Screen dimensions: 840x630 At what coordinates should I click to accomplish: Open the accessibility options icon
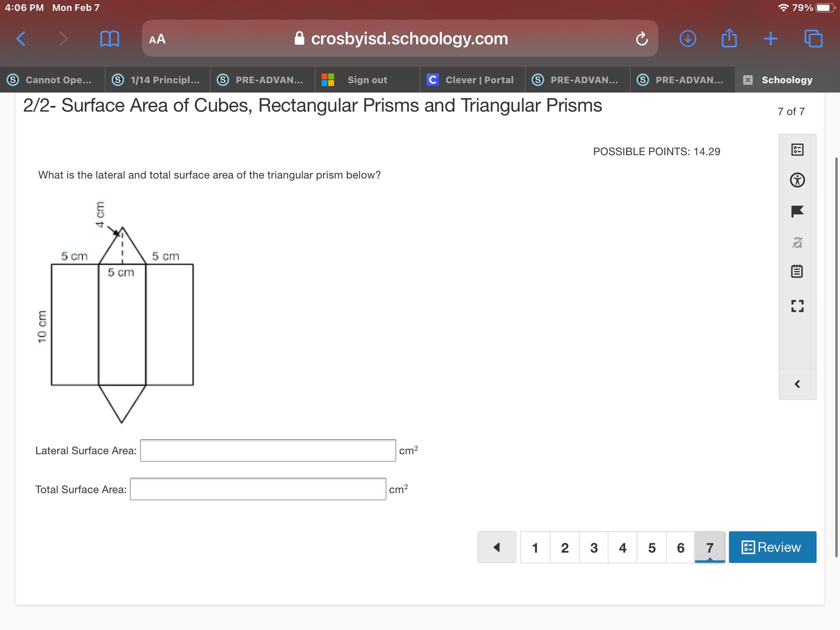[797, 180]
